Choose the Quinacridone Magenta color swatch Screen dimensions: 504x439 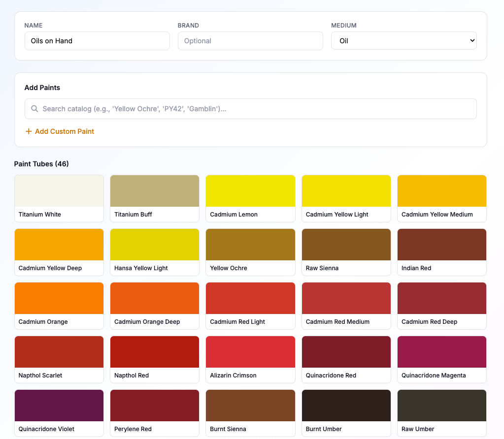pyautogui.click(x=442, y=352)
